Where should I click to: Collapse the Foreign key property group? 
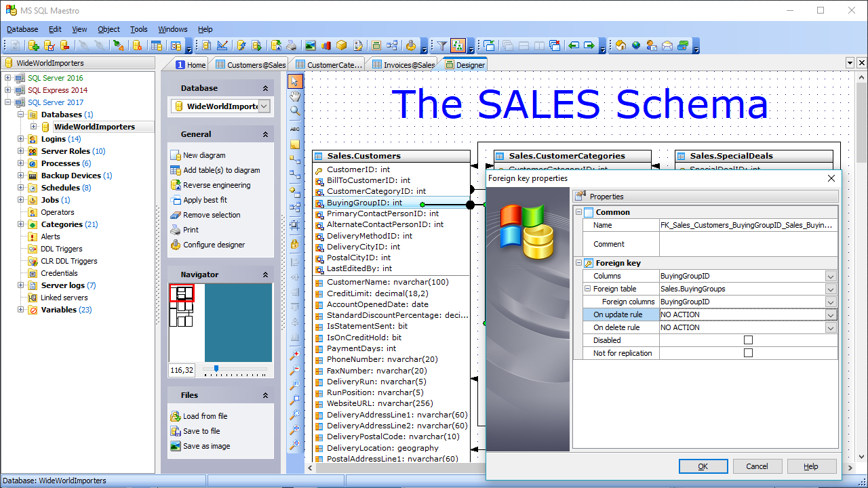click(579, 263)
